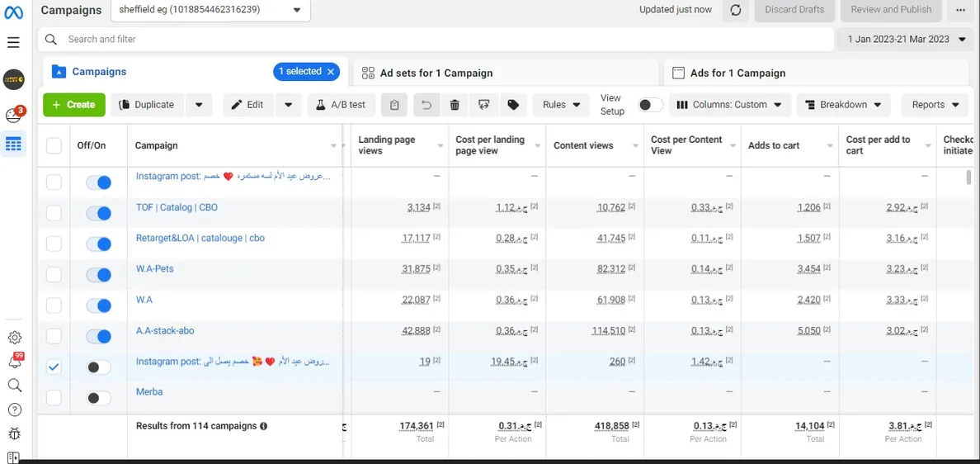Open the Columns: Custom dropdown
The height and width of the screenshot is (464, 980).
pos(730,105)
